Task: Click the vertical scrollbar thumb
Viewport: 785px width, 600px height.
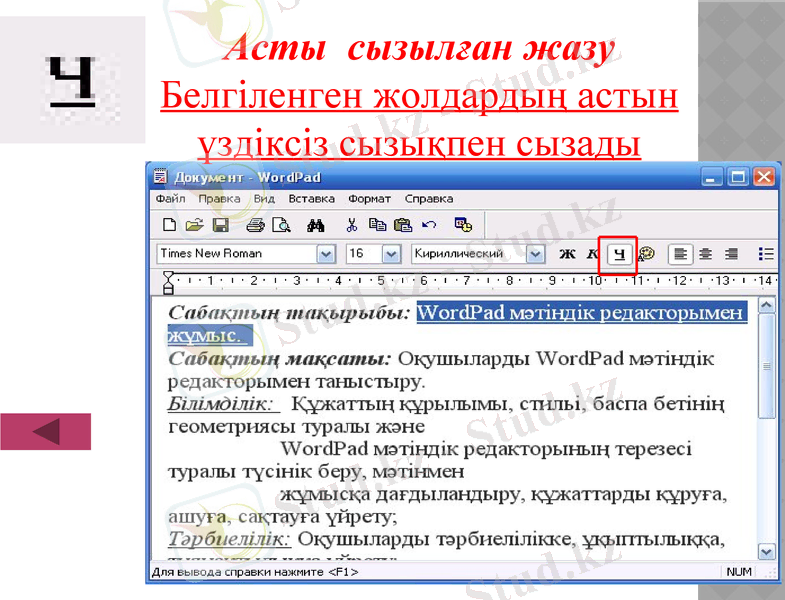Action: [x=766, y=366]
